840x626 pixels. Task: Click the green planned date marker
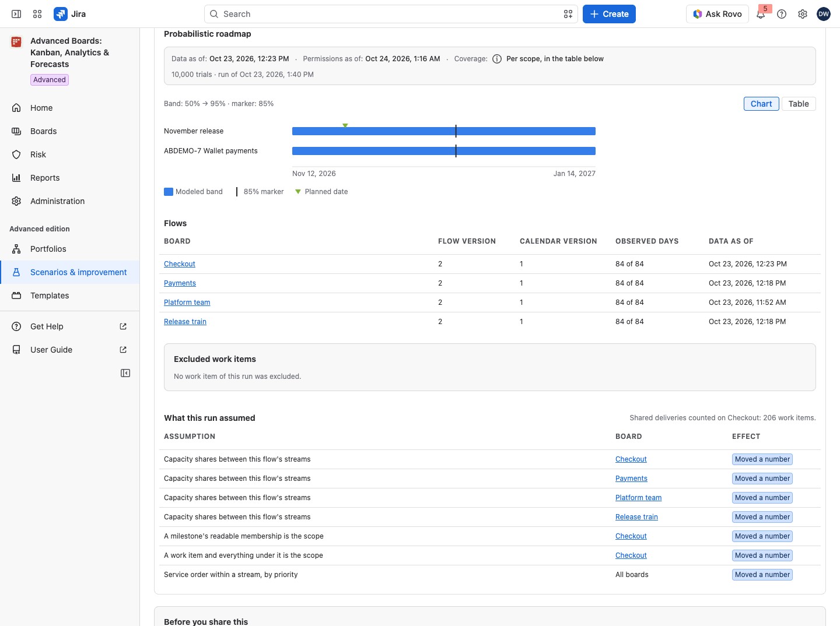coord(345,125)
